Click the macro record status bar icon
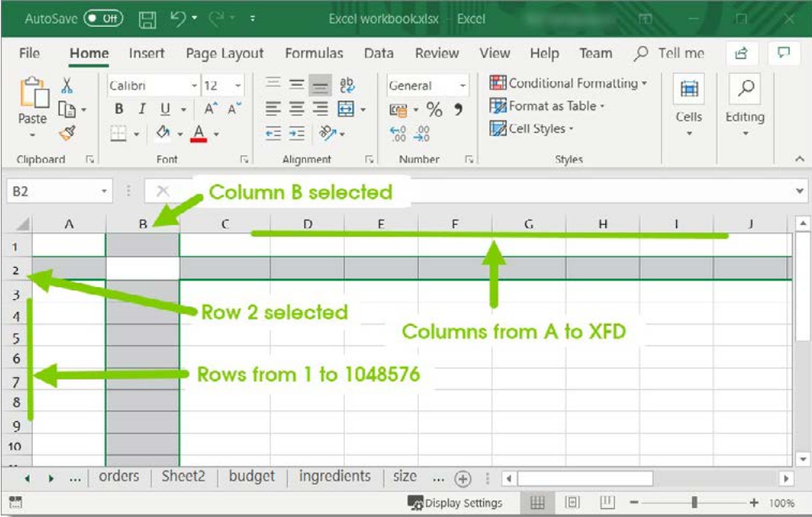Image resolution: width=812 pixels, height=517 pixels. pyautogui.click(x=15, y=502)
